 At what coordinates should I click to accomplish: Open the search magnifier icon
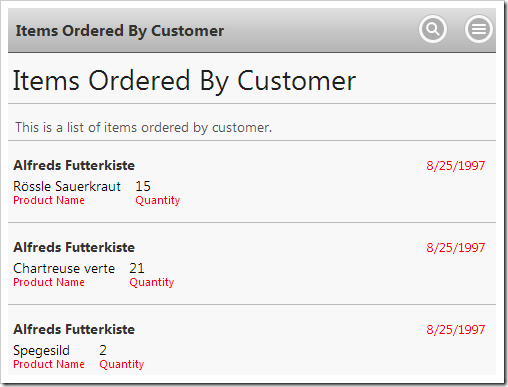[433, 29]
